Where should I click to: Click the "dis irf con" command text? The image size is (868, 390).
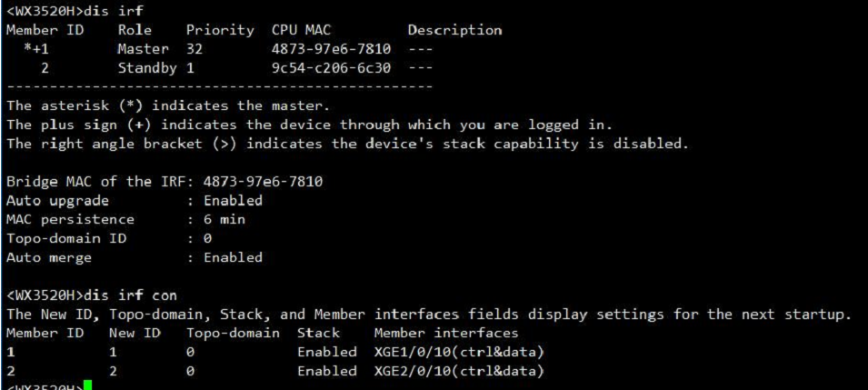[x=132, y=295]
